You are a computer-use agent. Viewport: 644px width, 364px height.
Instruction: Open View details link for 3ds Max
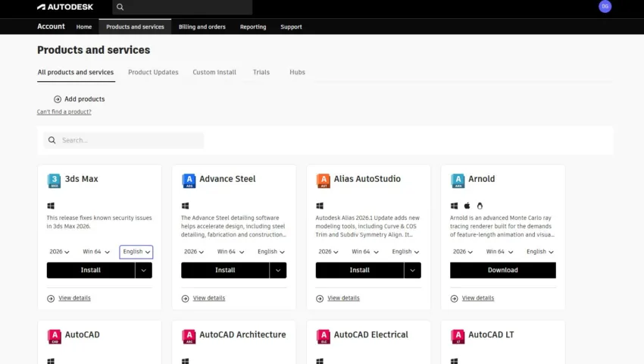(x=74, y=298)
